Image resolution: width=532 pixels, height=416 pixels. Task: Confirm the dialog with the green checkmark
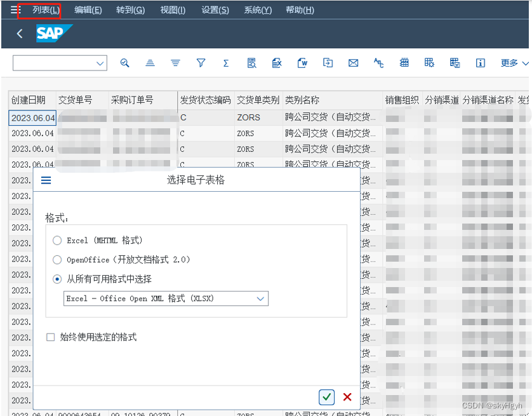326,396
